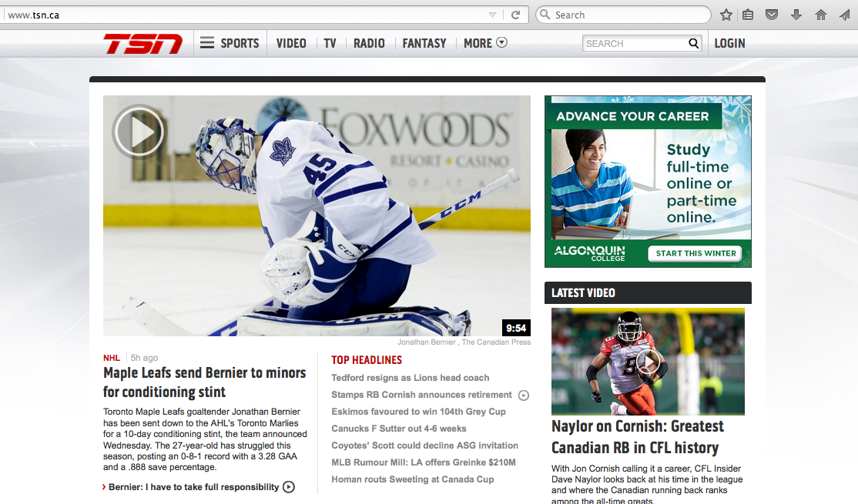Open the FANTASY section

pos(424,43)
